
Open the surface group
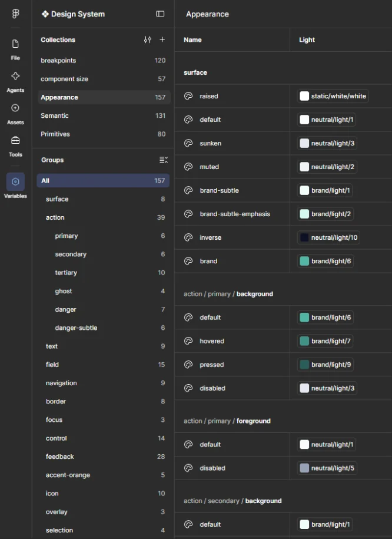[x=103, y=199]
